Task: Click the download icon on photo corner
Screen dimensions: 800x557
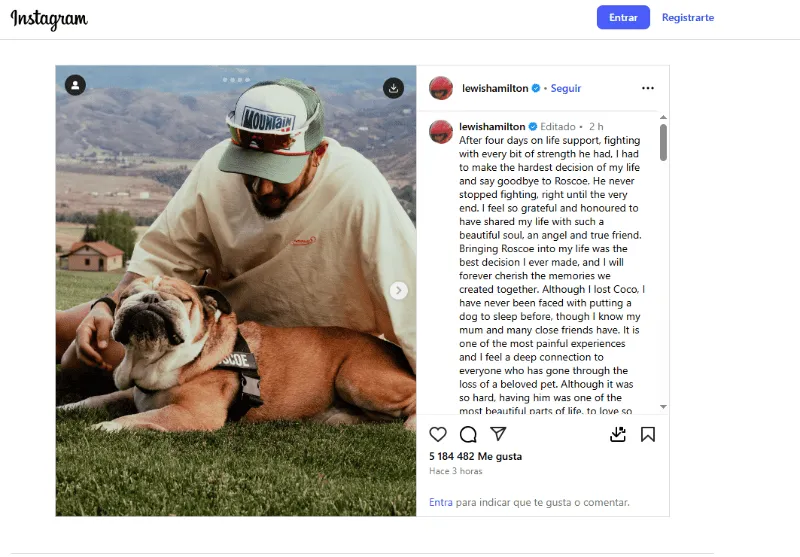Action: coord(394,88)
